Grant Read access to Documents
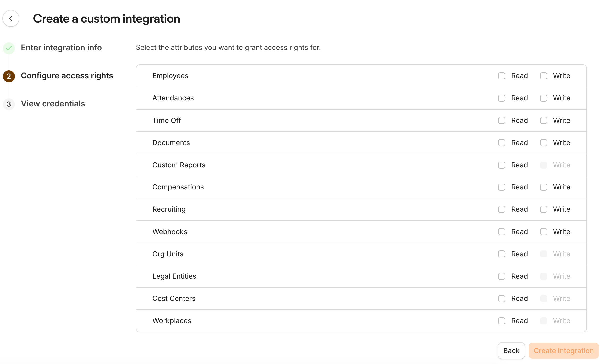Screen dimensions: 601x364 [x=501, y=143]
